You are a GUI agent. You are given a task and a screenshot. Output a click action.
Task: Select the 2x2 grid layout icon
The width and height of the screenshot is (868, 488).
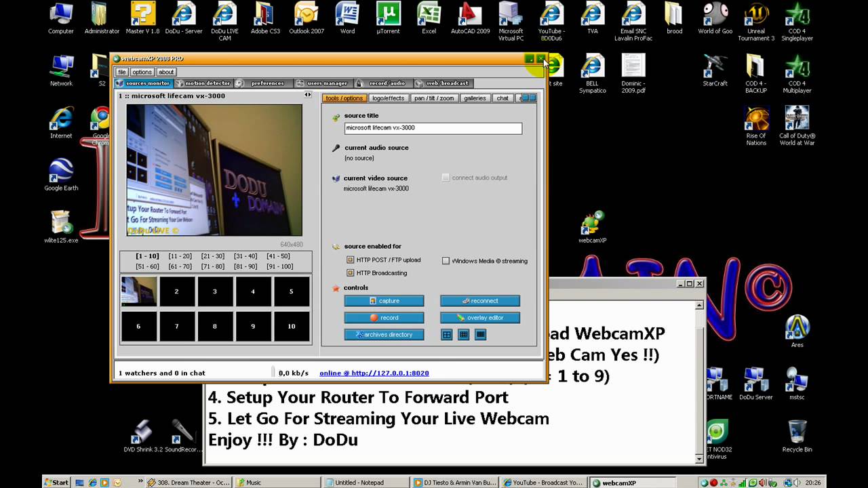pyautogui.click(x=447, y=335)
